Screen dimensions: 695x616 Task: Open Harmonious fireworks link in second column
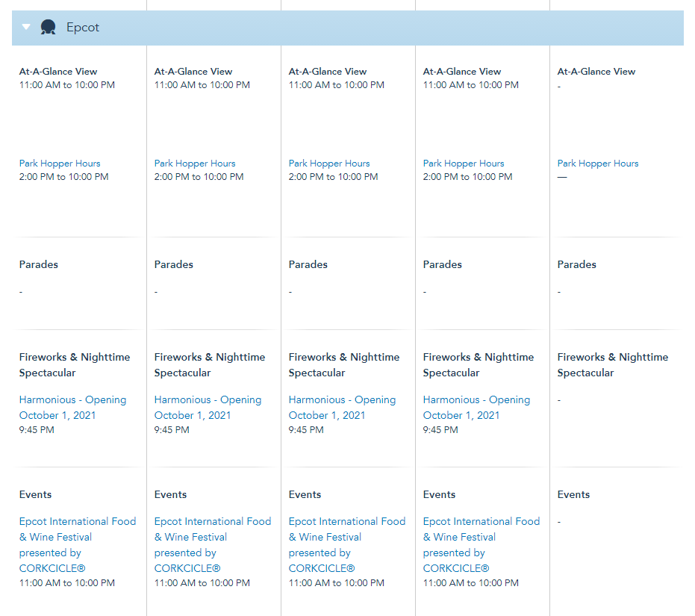208,407
